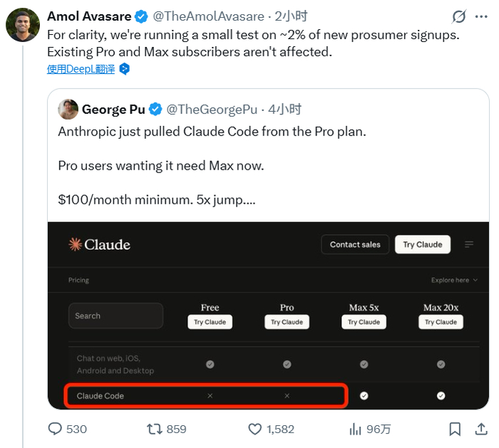The width and height of the screenshot is (499, 448).
Task: Bookmark this tweet
Action: pos(455,429)
